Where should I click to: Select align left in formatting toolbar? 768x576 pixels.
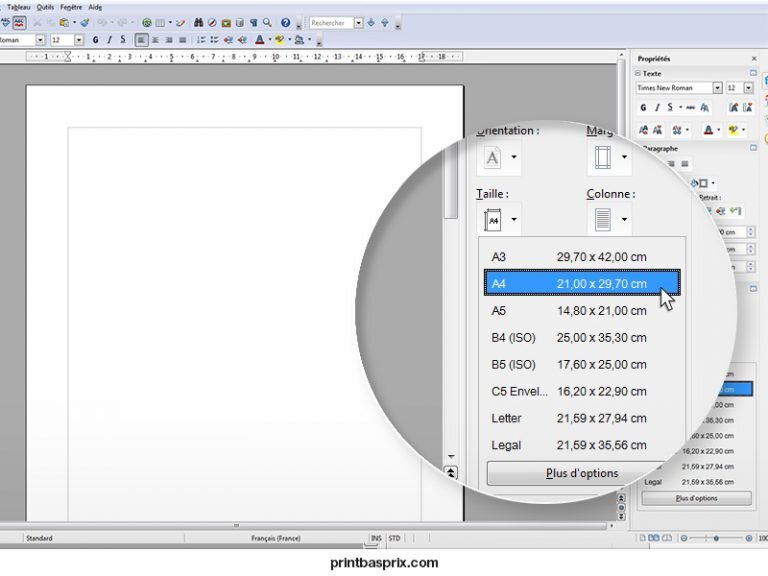(x=141, y=40)
